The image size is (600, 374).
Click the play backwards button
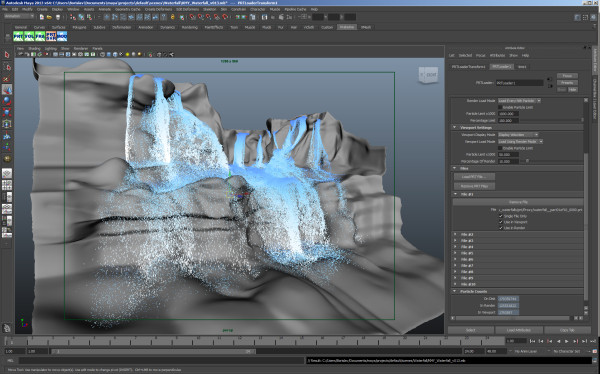pos(558,341)
